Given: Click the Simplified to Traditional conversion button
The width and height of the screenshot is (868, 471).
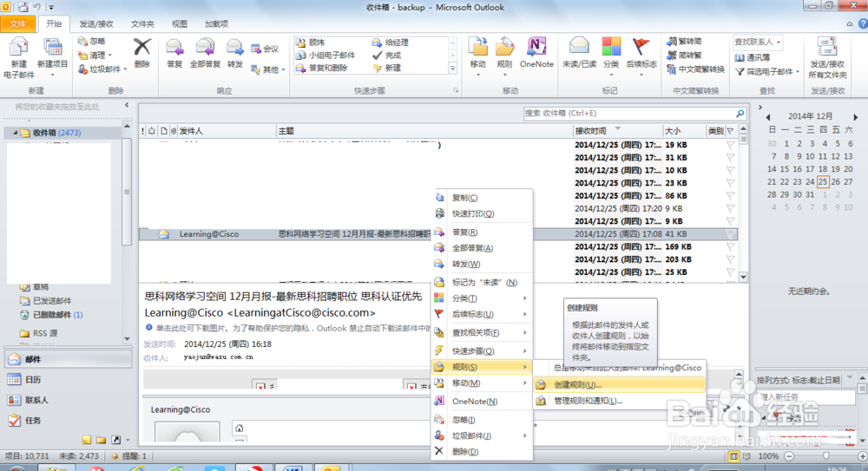Looking at the screenshot, I should (684, 56).
